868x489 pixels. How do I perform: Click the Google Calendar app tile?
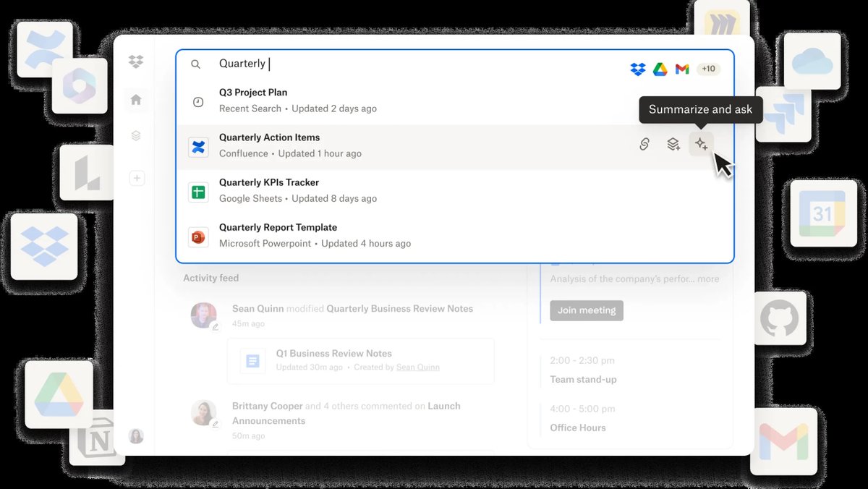pyautogui.click(x=823, y=214)
